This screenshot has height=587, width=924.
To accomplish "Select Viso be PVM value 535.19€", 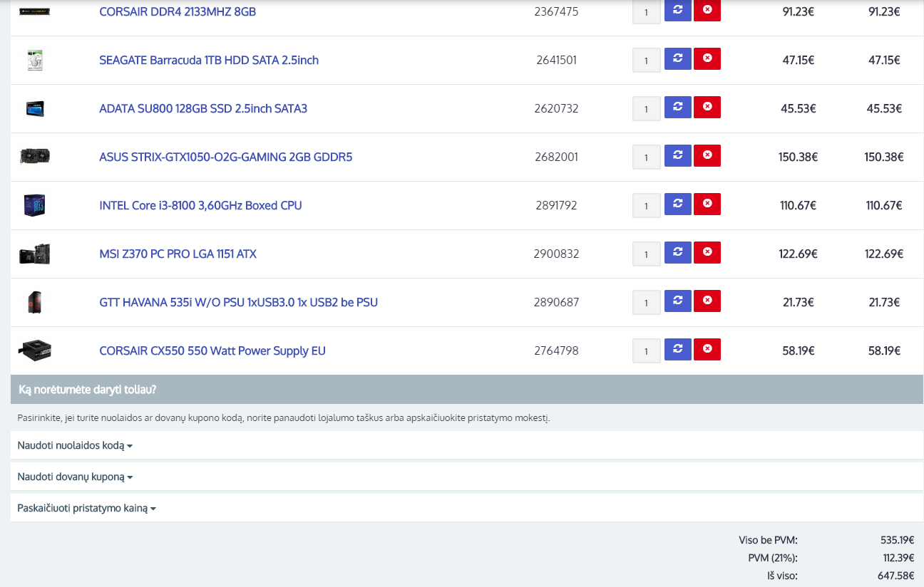I will [x=898, y=540].
